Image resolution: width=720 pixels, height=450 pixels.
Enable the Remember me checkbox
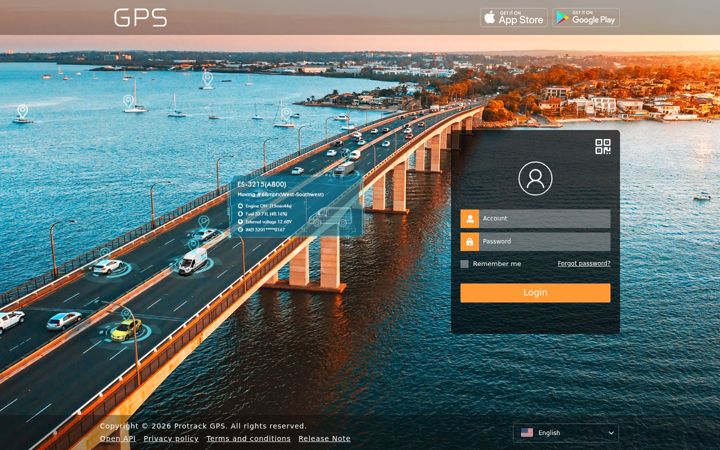click(x=464, y=264)
